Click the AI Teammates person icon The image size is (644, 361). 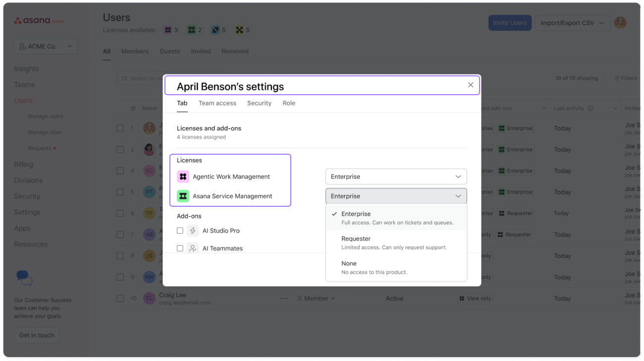(x=193, y=248)
